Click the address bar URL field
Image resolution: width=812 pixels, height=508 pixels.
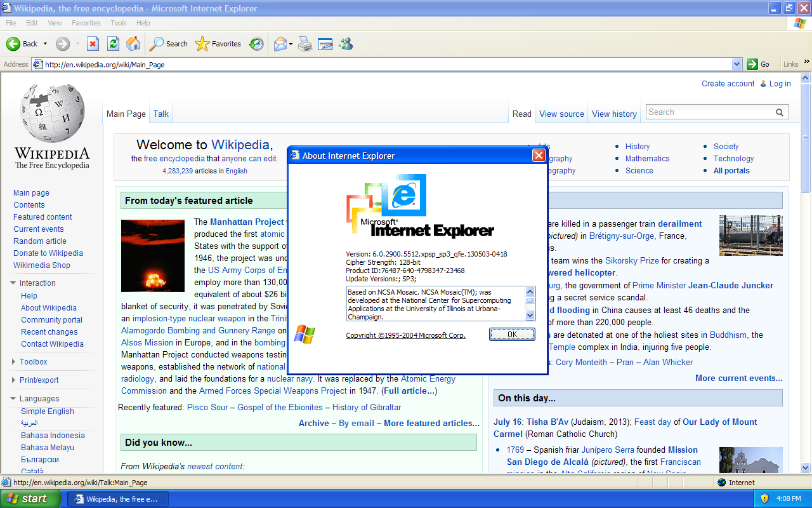(388, 64)
